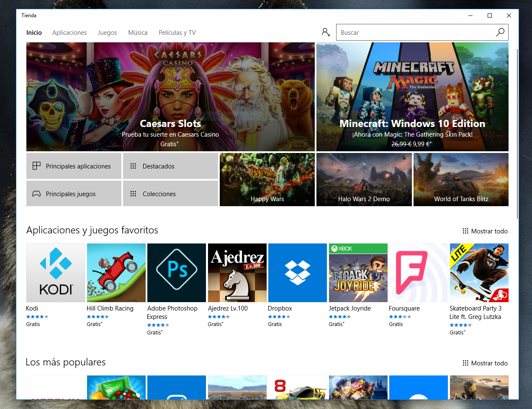The width and height of the screenshot is (532, 409).
Task: Open Principales juegos button
Action: point(74,194)
